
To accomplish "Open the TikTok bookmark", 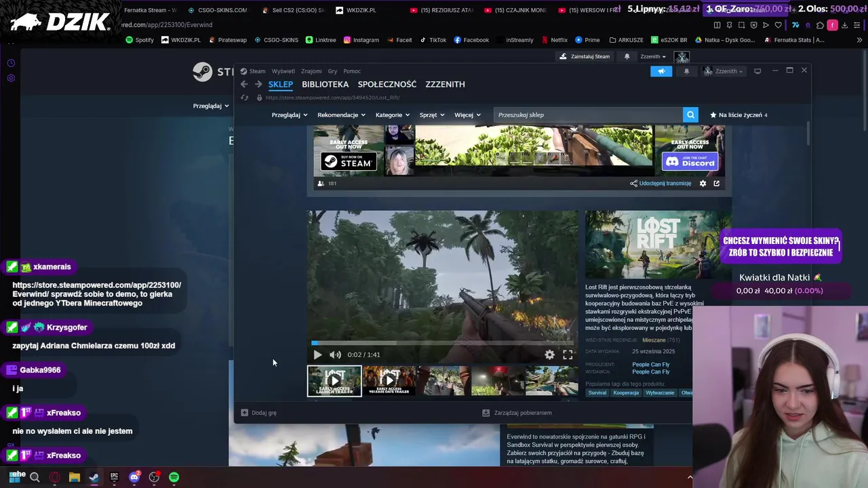I will point(433,40).
